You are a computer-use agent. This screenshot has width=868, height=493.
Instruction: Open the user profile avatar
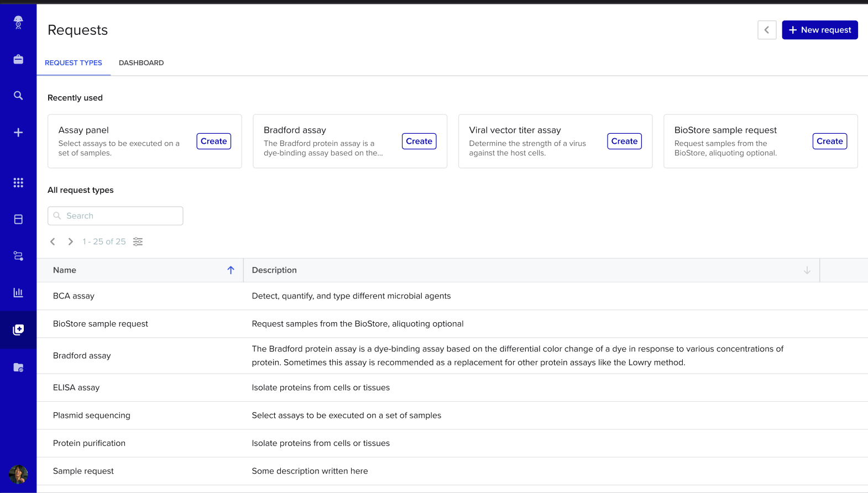[18, 474]
